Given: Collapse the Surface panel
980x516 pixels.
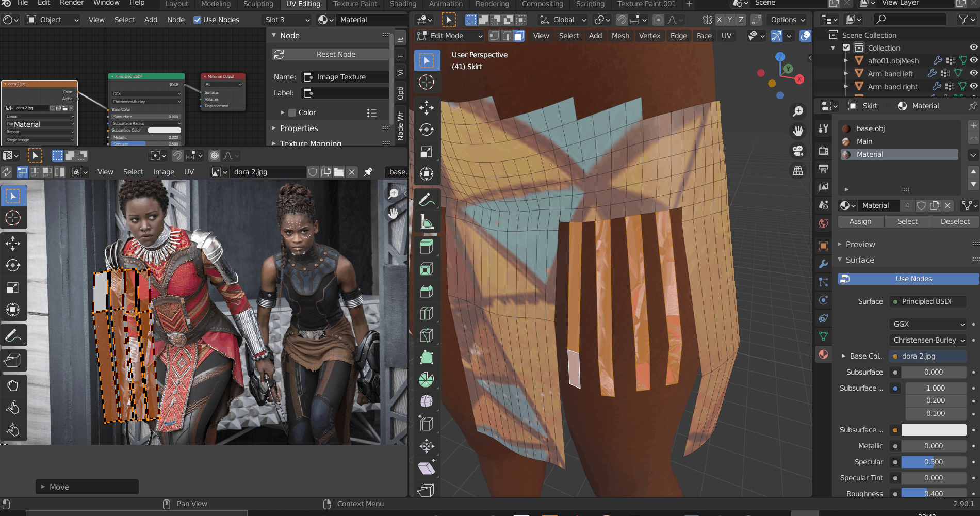Looking at the screenshot, I should (859, 260).
